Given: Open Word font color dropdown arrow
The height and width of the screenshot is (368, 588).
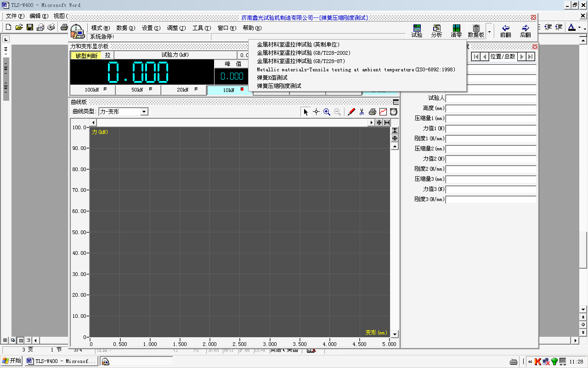Looking at the screenshot, I should pos(580,28).
